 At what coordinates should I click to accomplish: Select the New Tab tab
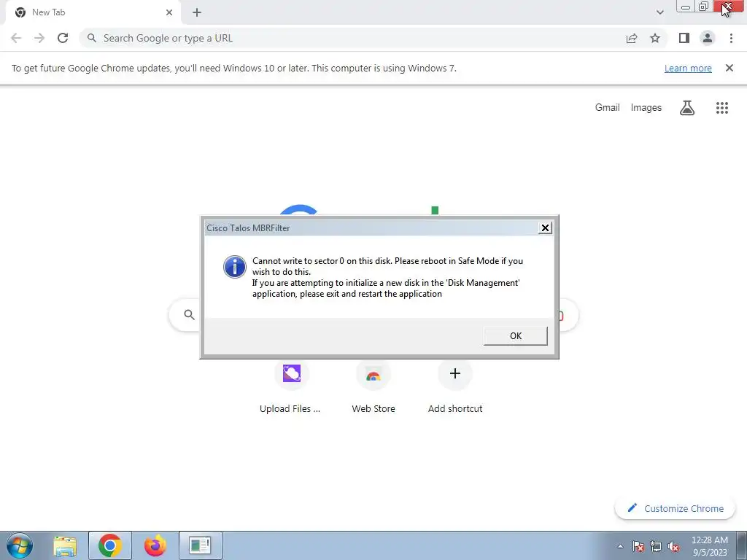coord(93,13)
